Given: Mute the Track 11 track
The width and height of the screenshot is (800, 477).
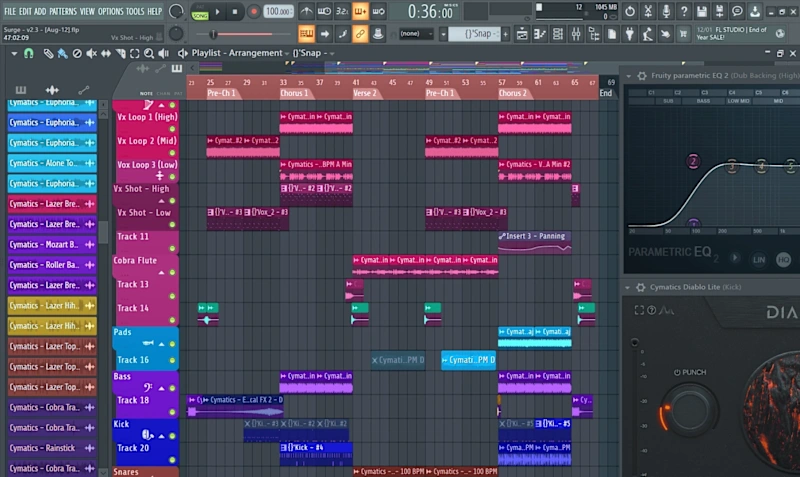Looking at the screenshot, I should (x=172, y=248).
